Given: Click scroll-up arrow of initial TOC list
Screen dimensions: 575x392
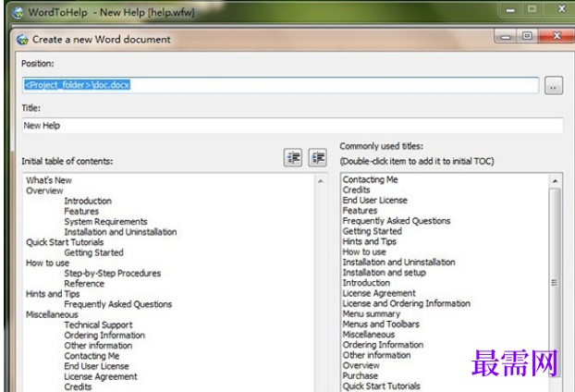Looking at the screenshot, I should 321,181.
